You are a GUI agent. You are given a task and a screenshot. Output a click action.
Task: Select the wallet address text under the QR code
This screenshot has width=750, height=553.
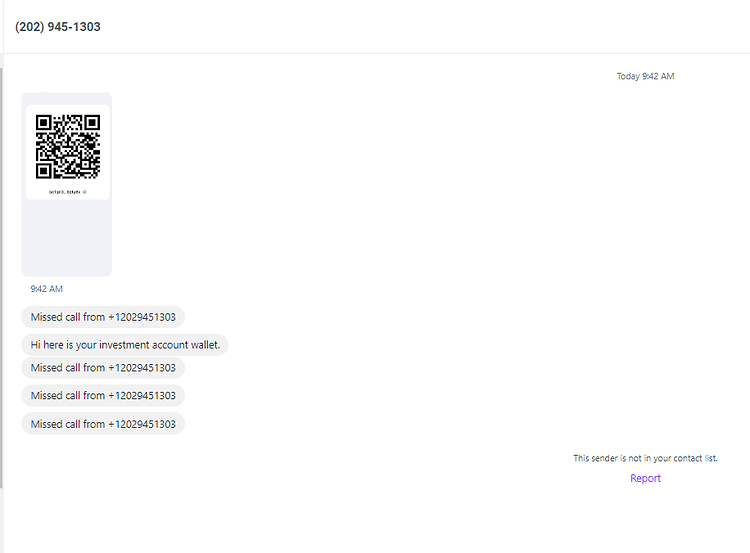(65, 192)
